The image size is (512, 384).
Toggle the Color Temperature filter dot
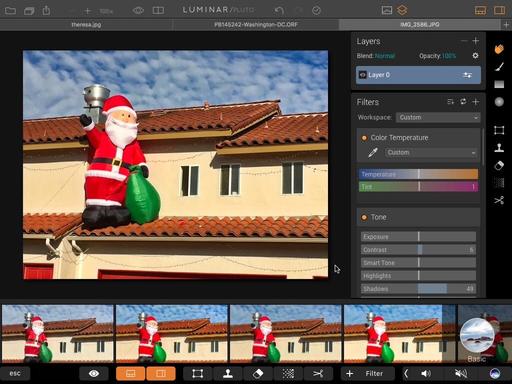(x=364, y=138)
